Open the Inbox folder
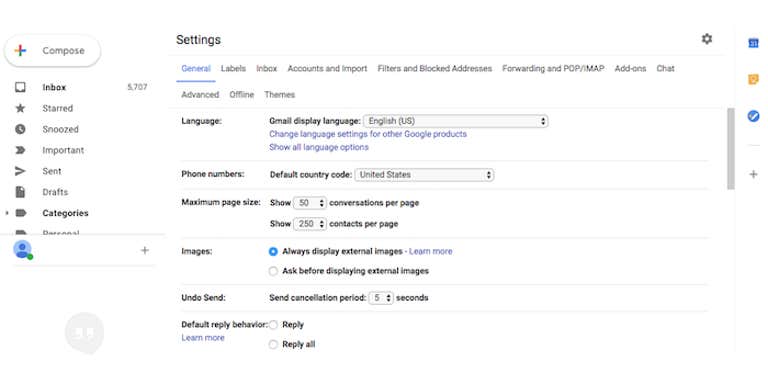Viewport: 768px width, 384px height. (x=54, y=87)
